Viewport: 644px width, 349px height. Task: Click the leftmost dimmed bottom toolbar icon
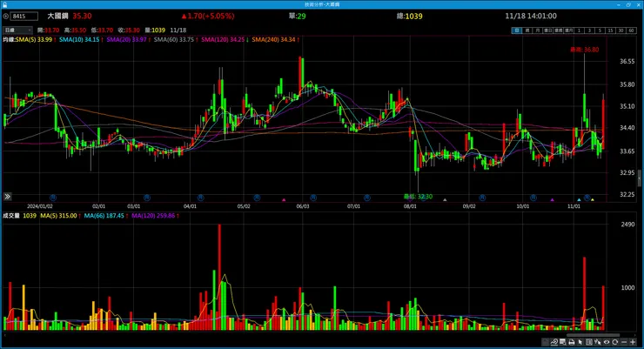pos(545,342)
